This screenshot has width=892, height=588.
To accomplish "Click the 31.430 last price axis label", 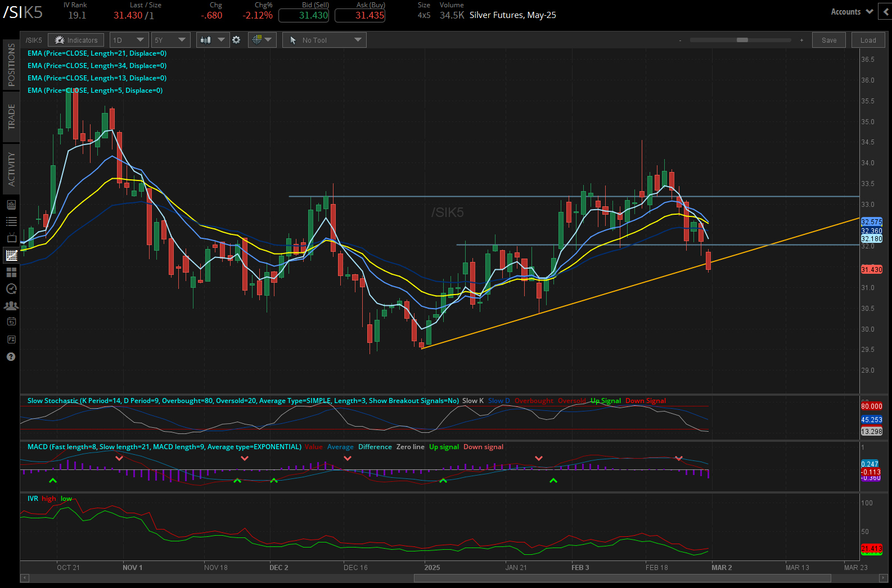I will coord(872,270).
